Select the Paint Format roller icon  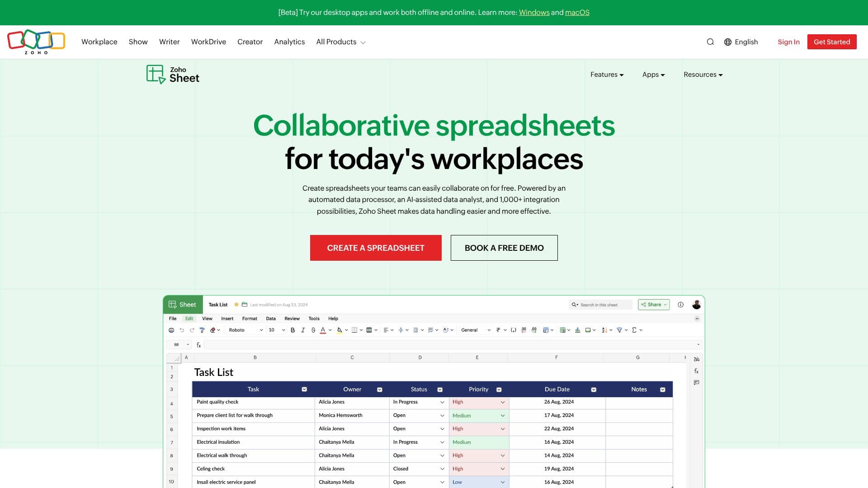click(202, 330)
